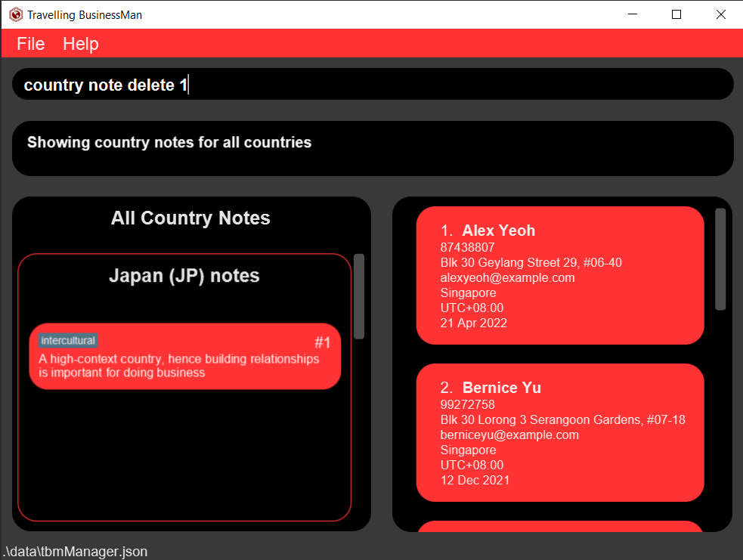Click Alex Yeoh's phone number 87438807
Image resolution: width=743 pixels, height=560 pixels.
pyautogui.click(x=467, y=247)
